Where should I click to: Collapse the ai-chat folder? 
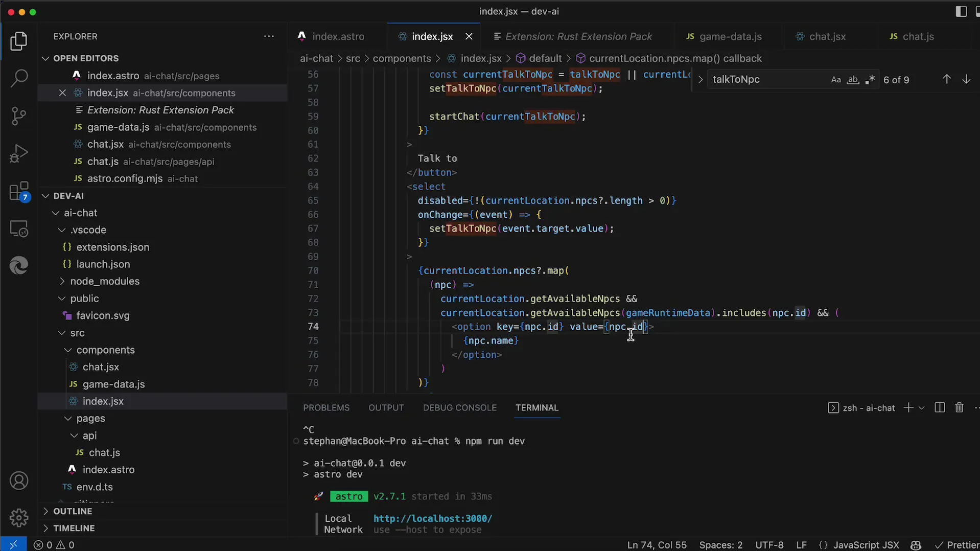pos(81,213)
